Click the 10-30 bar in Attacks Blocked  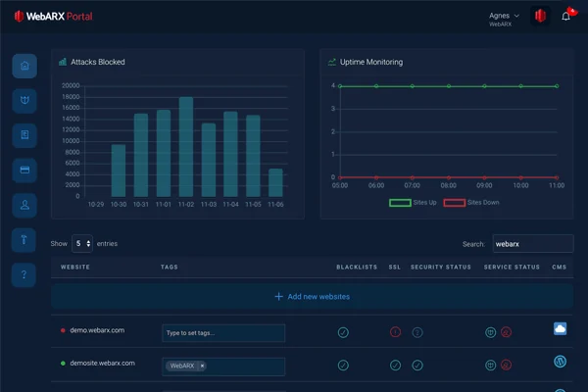click(x=119, y=171)
